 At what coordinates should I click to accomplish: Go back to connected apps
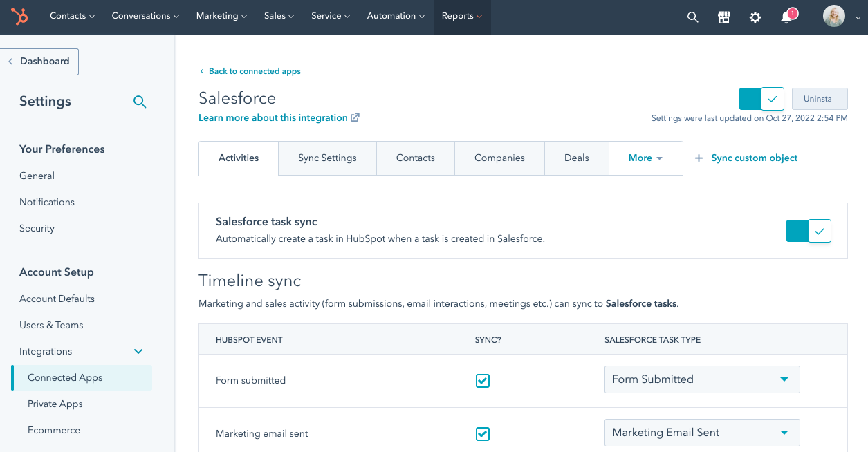coord(254,71)
